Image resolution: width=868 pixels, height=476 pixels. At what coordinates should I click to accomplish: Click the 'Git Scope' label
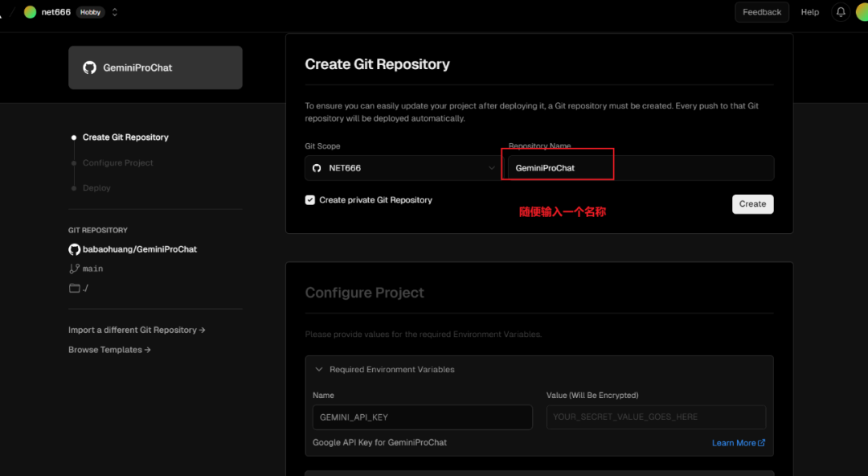[322, 146]
